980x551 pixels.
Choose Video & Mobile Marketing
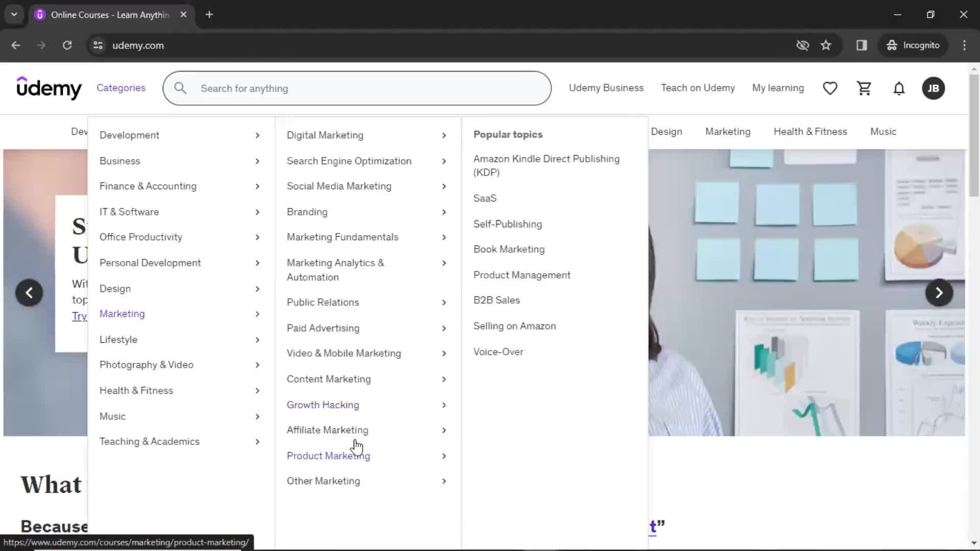pyautogui.click(x=344, y=353)
